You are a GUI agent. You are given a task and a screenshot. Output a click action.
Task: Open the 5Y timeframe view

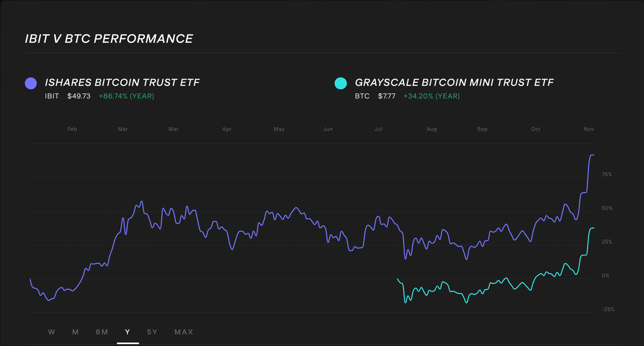(152, 332)
